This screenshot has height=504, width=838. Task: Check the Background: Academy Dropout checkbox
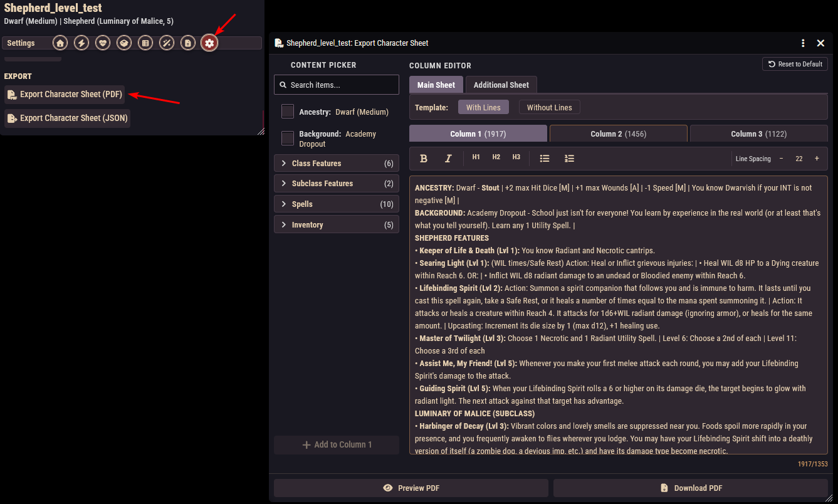(x=288, y=138)
